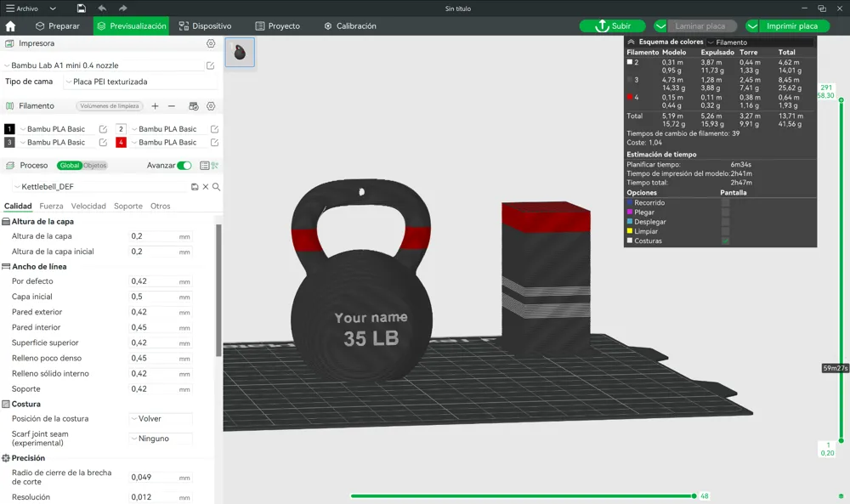Click the red filament 4 color swatch
The height and width of the screenshot is (504, 850).
click(122, 143)
